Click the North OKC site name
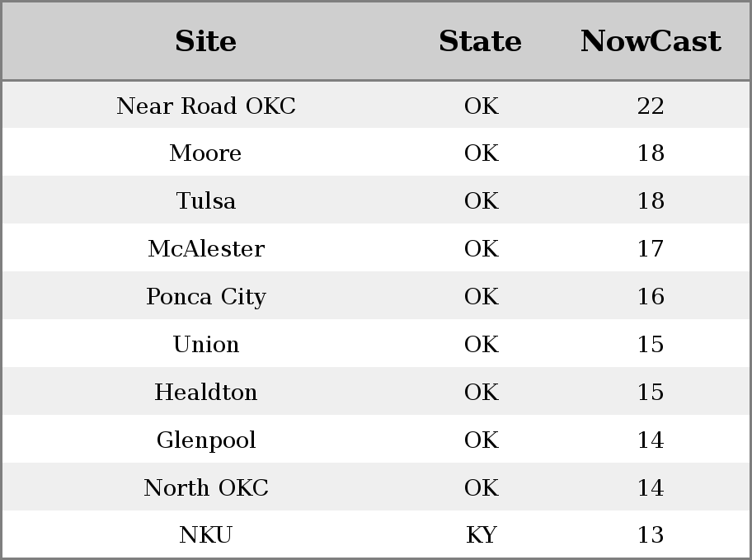This screenshot has width=752, height=560. (206, 487)
